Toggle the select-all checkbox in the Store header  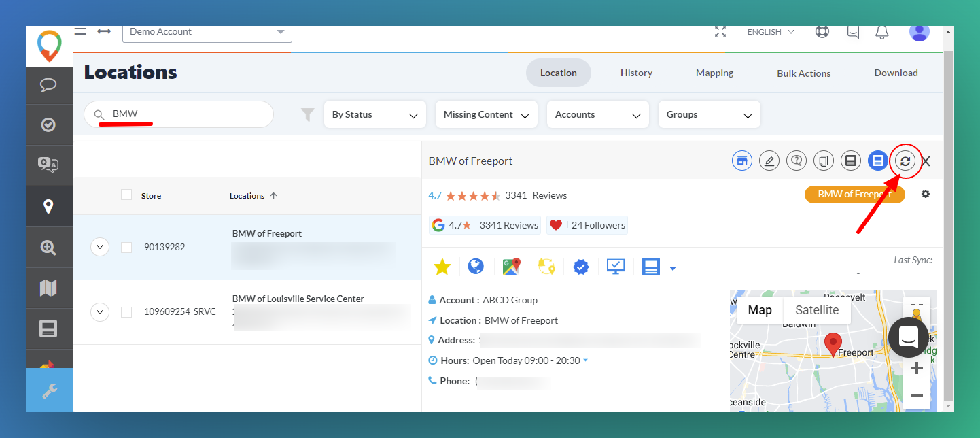pos(126,195)
